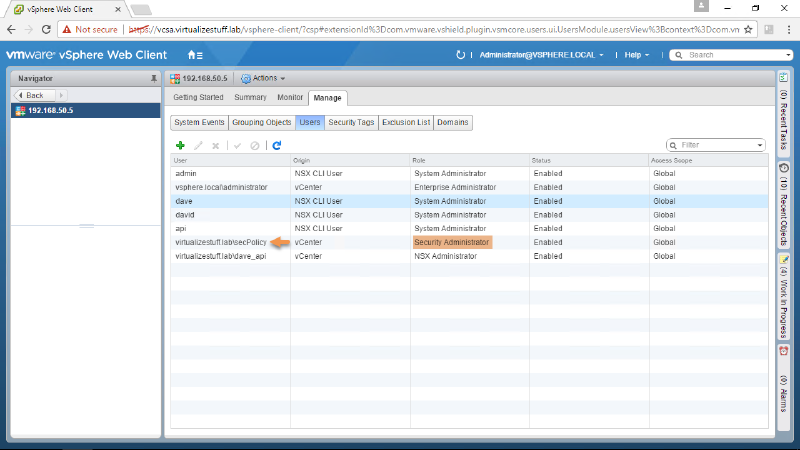Click the browser reload button
The height and width of the screenshot is (450, 800).
(46, 30)
